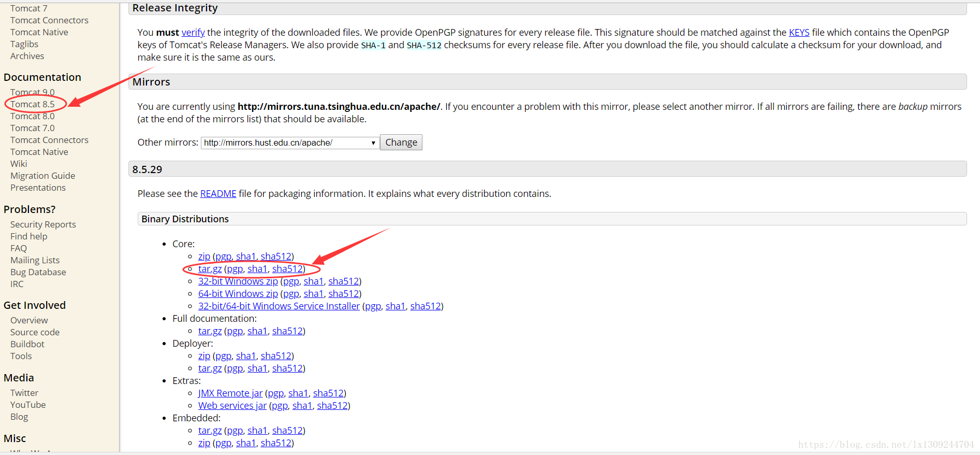Image resolution: width=980 pixels, height=455 pixels.
Task: Open sha1 for Full documentation tar.gz
Action: [x=257, y=331]
